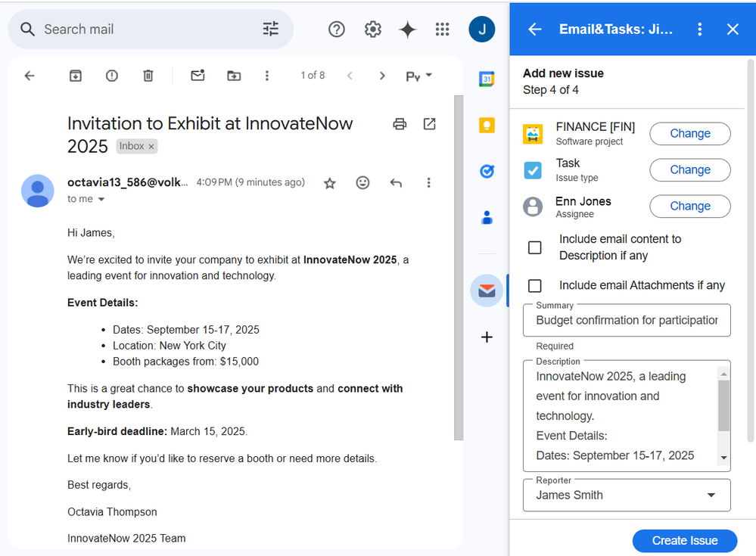Open email in new window
Image resolution: width=756 pixels, height=556 pixels.
click(429, 124)
